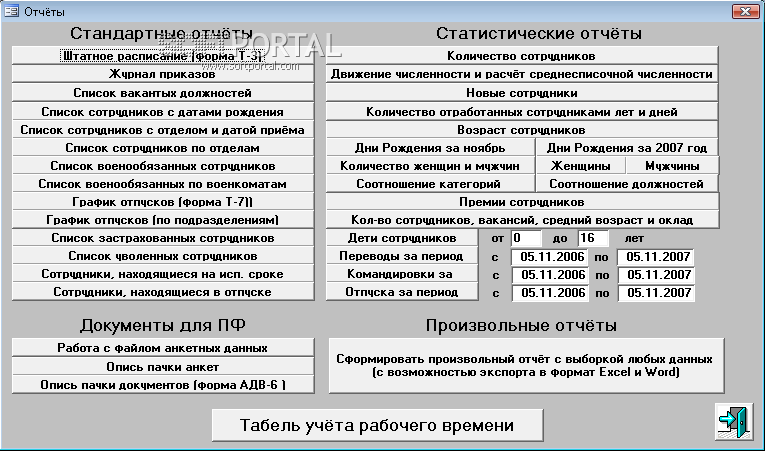Click Количество женщин и мужчин
The width and height of the screenshot is (765, 451).
[430, 166]
